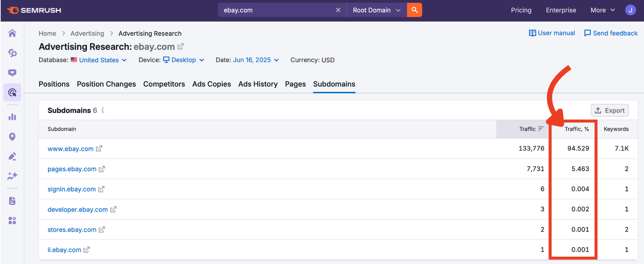Screen dimensions: 644x264
Task: Open the Home icon in sidebar
Action: tap(12, 33)
